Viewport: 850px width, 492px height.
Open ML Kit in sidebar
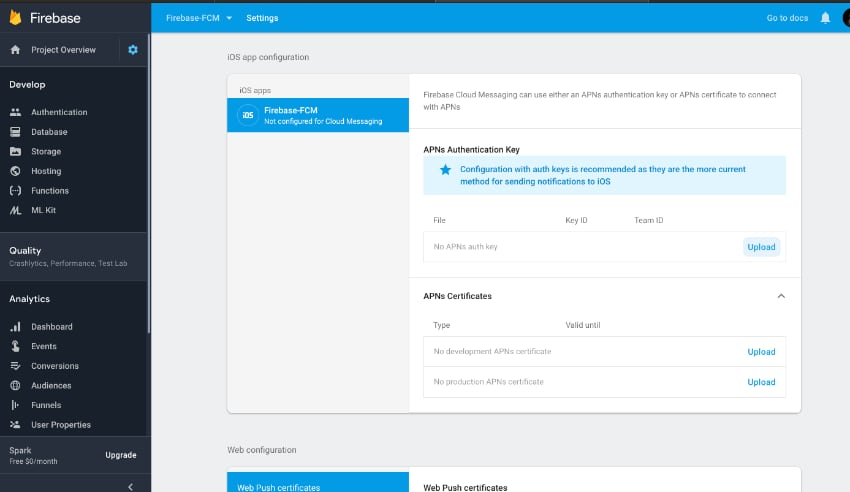[43, 210]
